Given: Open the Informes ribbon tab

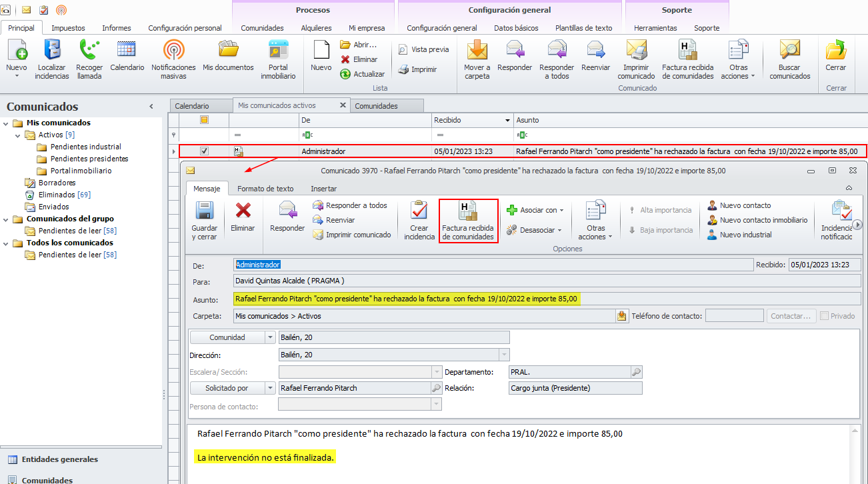Looking at the screenshot, I should (x=117, y=28).
